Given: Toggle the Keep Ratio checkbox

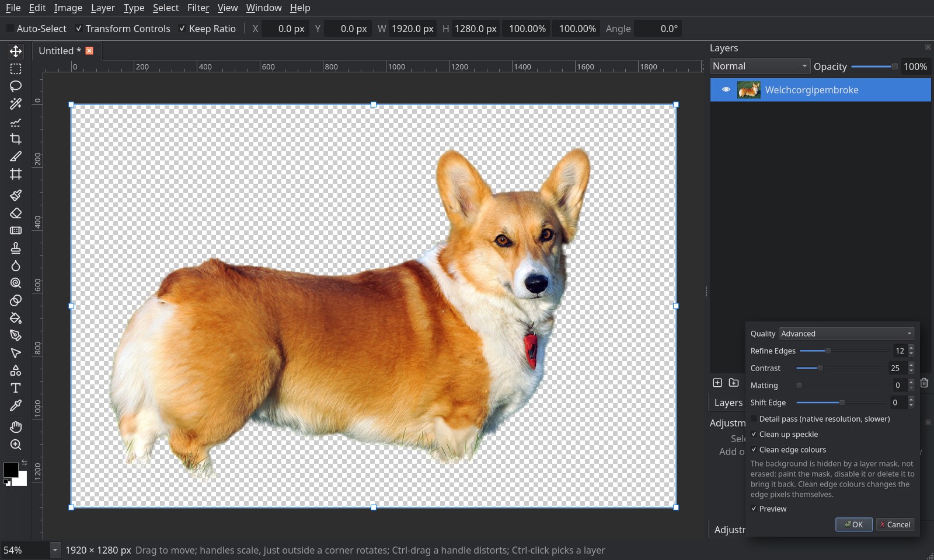Looking at the screenshot, I should pyautogui.click(x=182, y=28).
